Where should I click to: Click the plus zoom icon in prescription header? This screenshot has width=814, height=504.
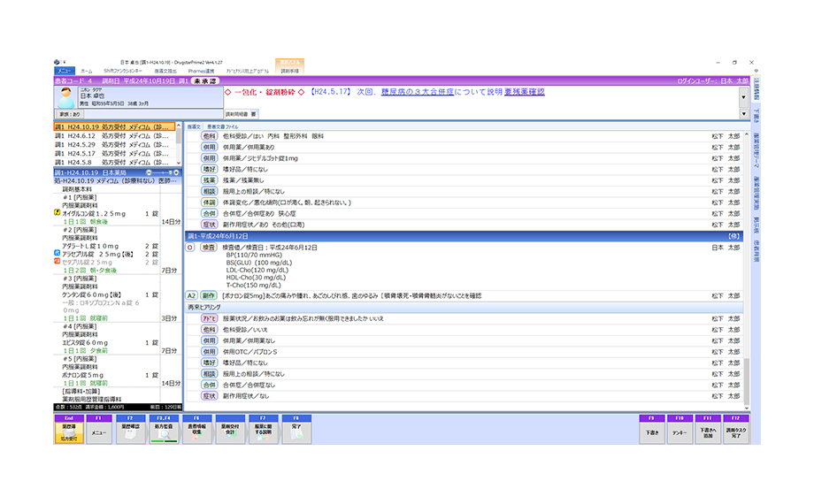[177, 172]
